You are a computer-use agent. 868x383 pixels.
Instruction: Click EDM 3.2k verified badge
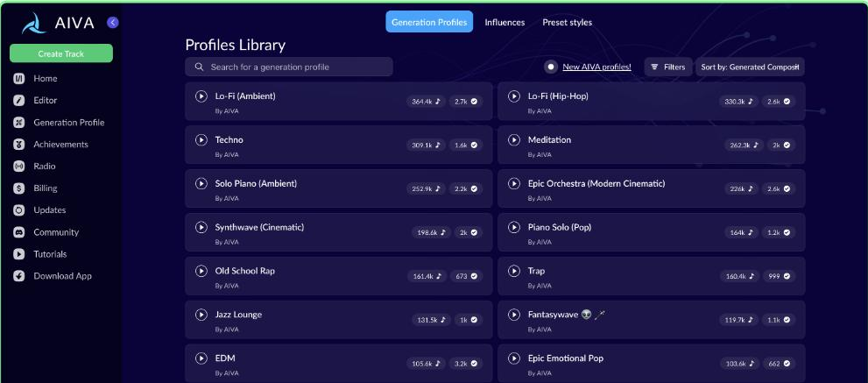[466, 364]
